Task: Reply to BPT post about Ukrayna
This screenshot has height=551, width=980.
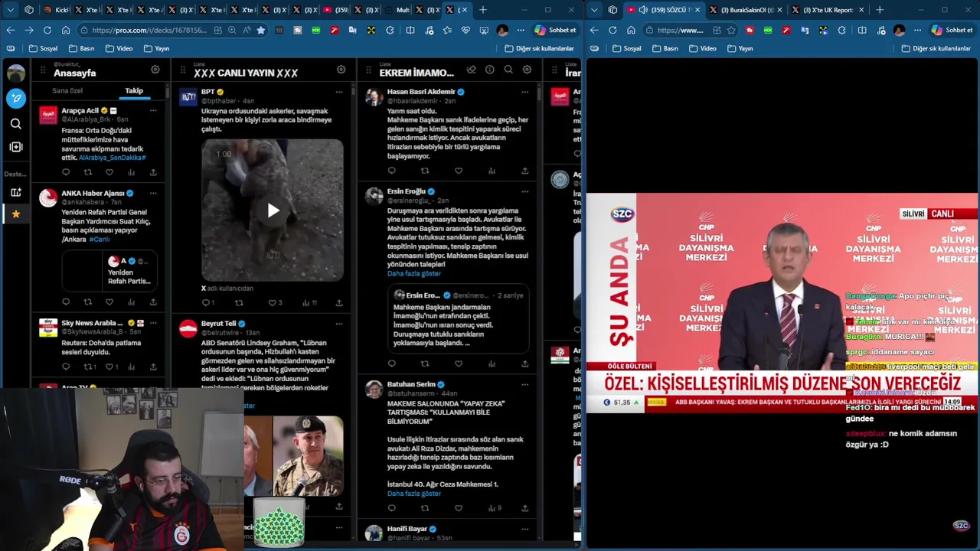Action: pos(205,303)
